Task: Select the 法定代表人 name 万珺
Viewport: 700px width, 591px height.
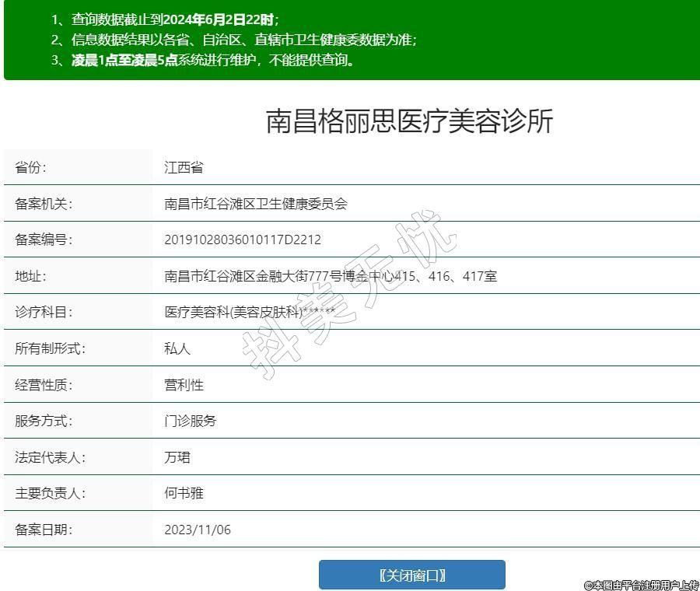Action: point(177,457)
